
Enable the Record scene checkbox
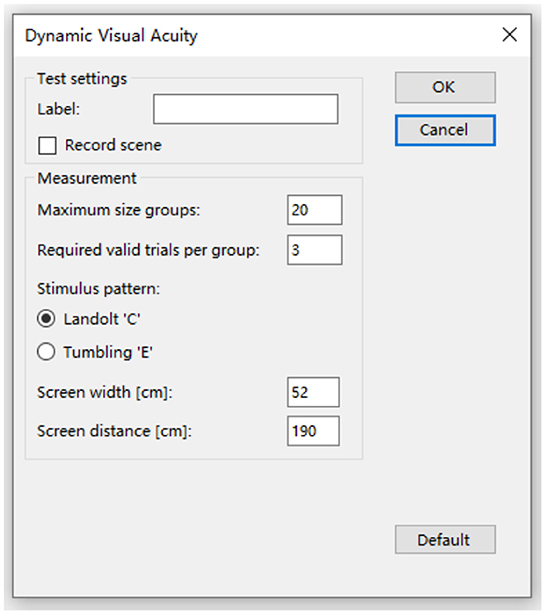(x=47, y=146)
